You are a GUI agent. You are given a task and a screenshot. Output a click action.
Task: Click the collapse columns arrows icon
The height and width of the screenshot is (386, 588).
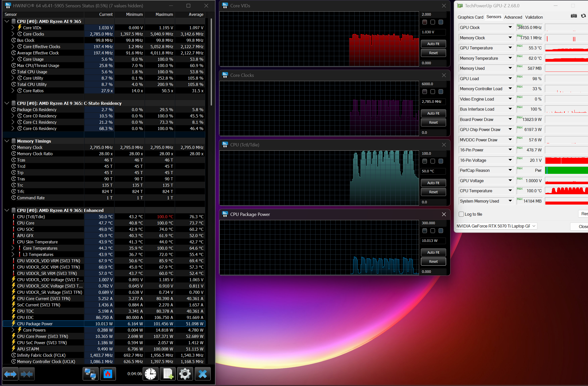pos(27,374)
